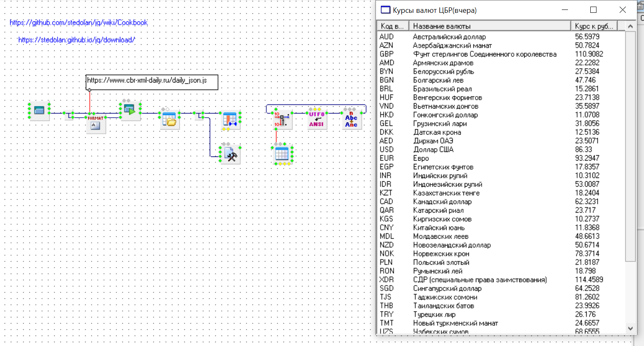
Task: Select the table column resize node
Action: click(x=230, y=120)
